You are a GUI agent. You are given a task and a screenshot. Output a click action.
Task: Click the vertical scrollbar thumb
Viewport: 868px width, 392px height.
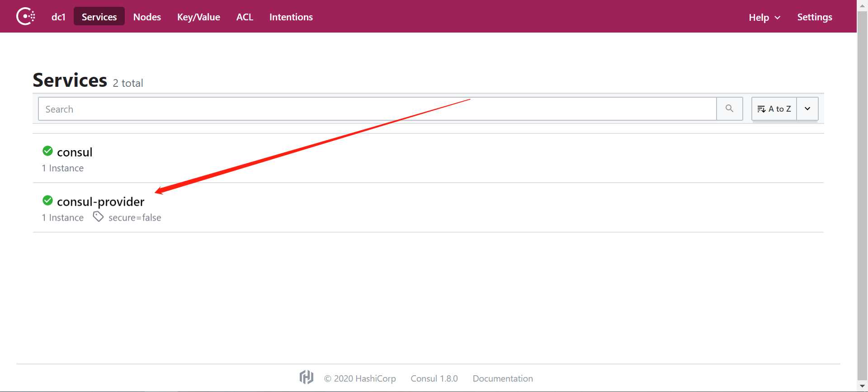click(863, 196)
